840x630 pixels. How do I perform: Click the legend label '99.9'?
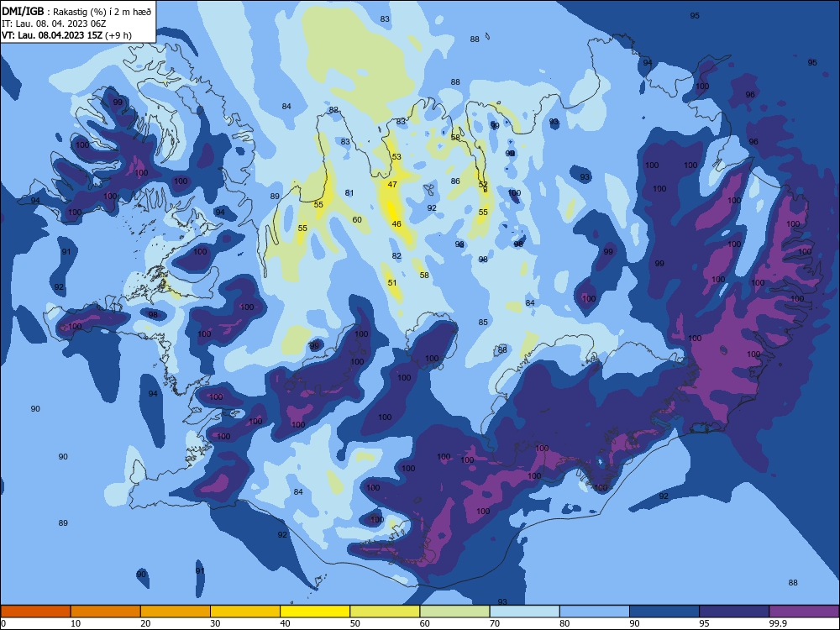tap(778, 623)
